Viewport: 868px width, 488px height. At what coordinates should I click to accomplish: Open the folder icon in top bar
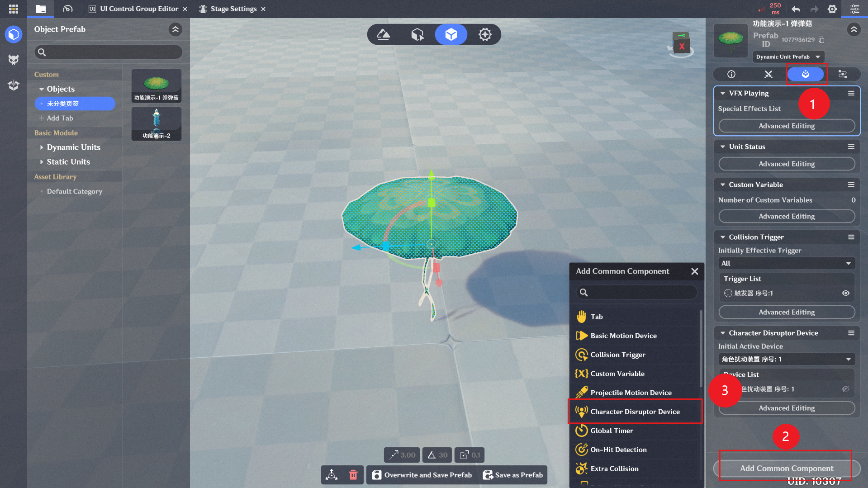tap(41, 9)
